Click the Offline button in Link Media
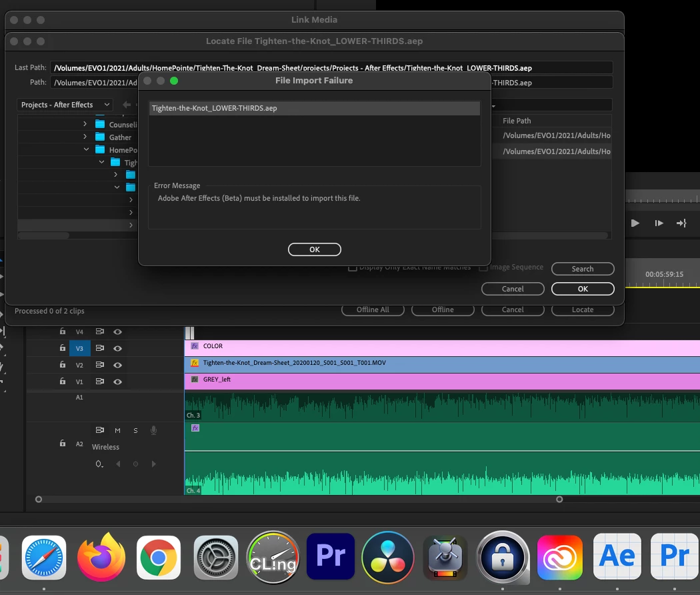This screenshot has height=595, width=700. pos(443,310)
